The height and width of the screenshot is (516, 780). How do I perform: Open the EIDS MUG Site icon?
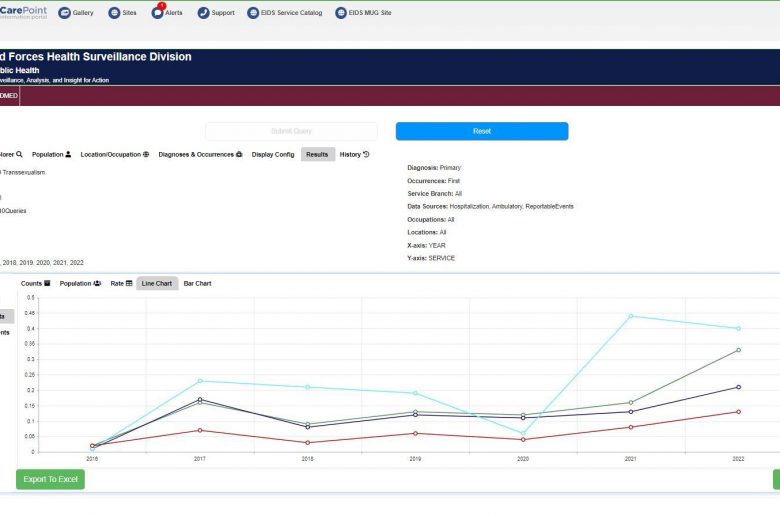point(341,13)
